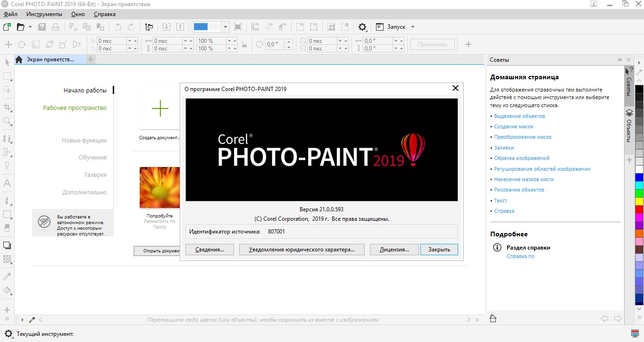Select the Zoom magnifier tool
The height and width of the screenshot is (342, 644).
[7, 121]
